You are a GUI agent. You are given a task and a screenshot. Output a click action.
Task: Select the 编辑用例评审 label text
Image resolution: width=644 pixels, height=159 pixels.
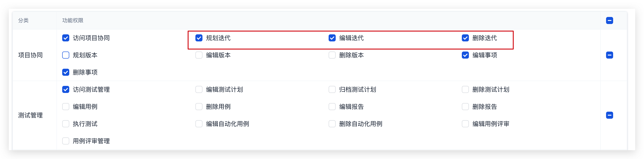491,124
